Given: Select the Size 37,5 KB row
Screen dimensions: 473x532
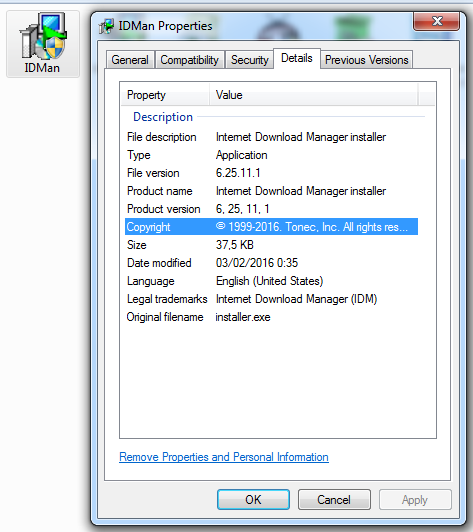Looking at the screenshot, I should [x=271, y=245].
